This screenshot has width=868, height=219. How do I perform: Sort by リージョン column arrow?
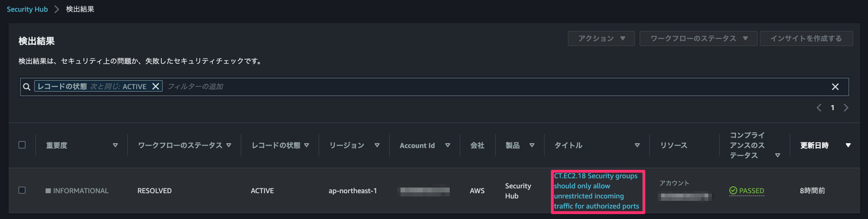click(x=377, y=145)
